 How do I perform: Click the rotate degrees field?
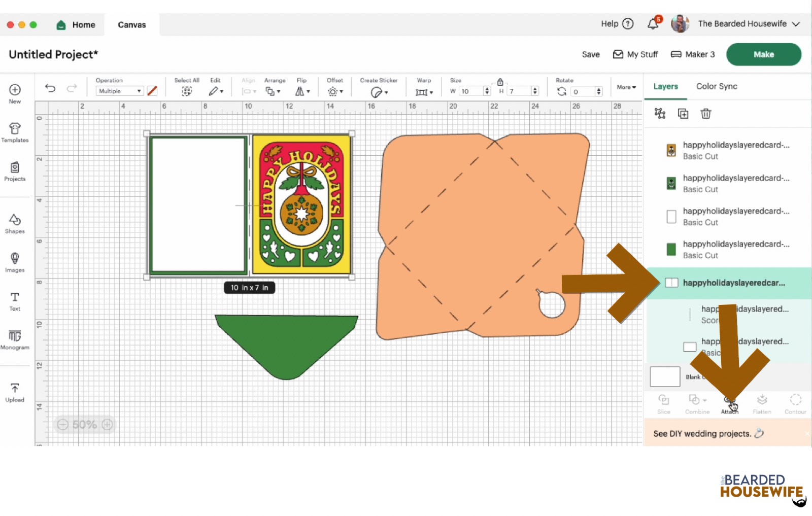coord(582,92)
